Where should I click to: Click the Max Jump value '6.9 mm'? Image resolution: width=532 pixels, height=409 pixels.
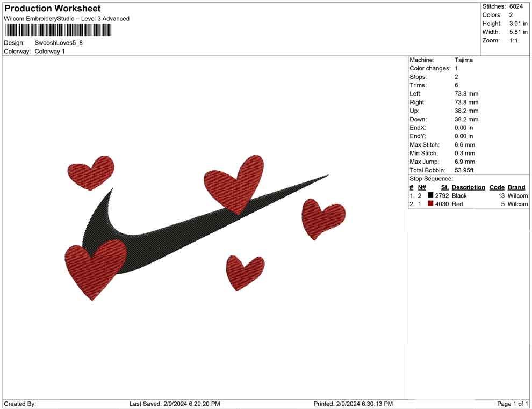pyautogui.click(x=464, y=162)
